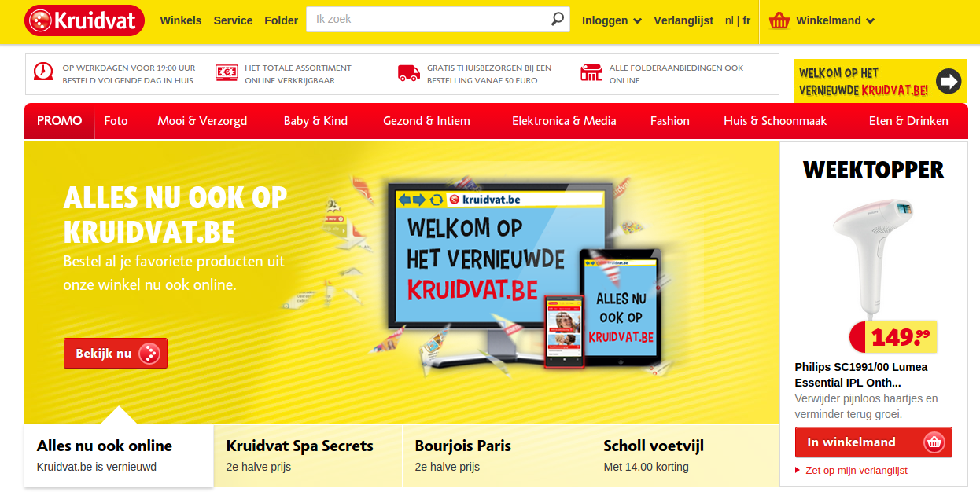980x499 pixels.
Task: Select the Kruidvat Spa Secrets tab
Action: (x=308, y=456)
